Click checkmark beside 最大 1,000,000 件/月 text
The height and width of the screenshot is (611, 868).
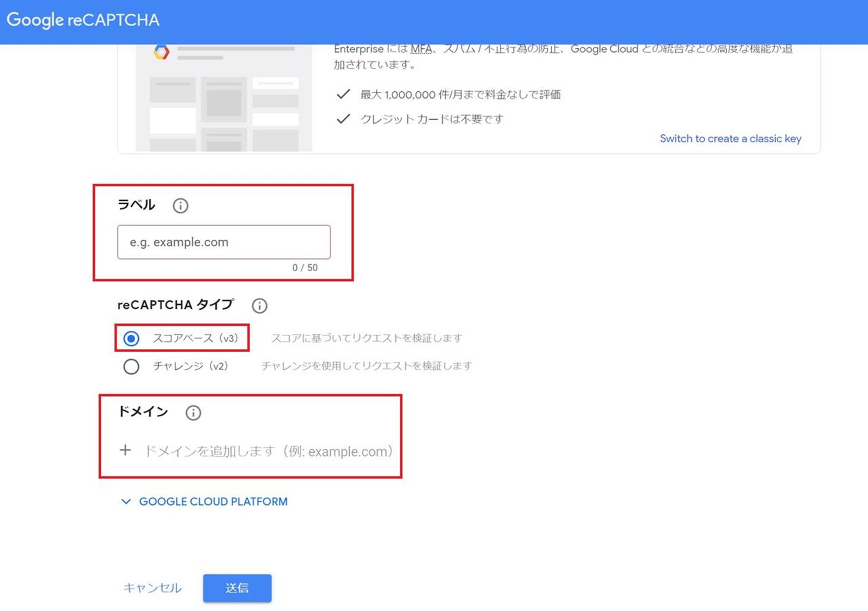(344, 94)
